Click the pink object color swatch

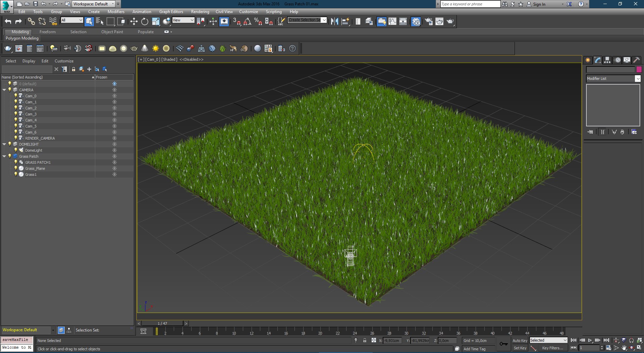[x=639, y=69]
